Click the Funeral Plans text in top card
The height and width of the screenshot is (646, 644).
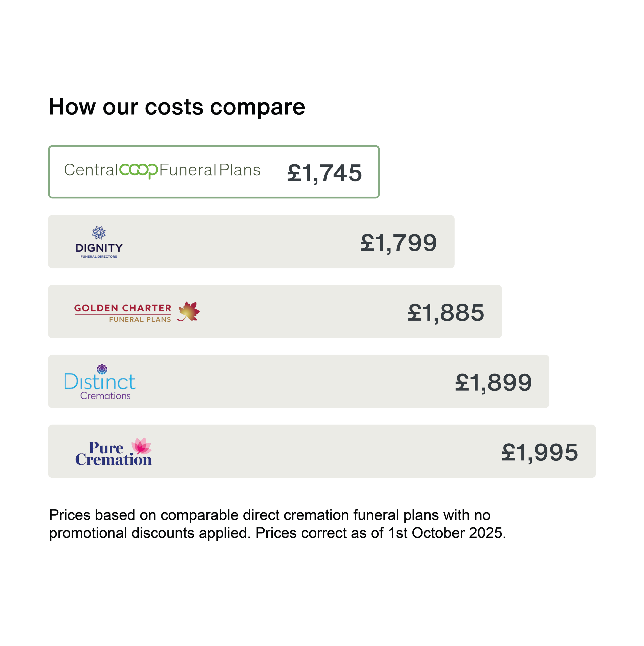click(210, 170)
